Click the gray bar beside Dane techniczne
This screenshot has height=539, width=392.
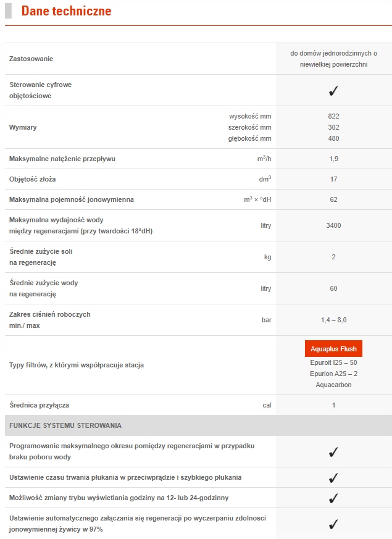[8, 10]
